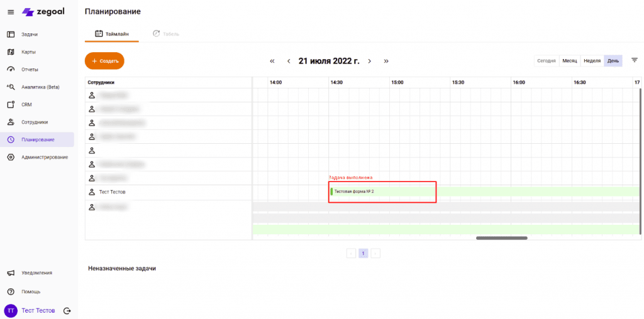Screen dimensions: 644x319
Task: Select the День view
Action: pos(613,61)
